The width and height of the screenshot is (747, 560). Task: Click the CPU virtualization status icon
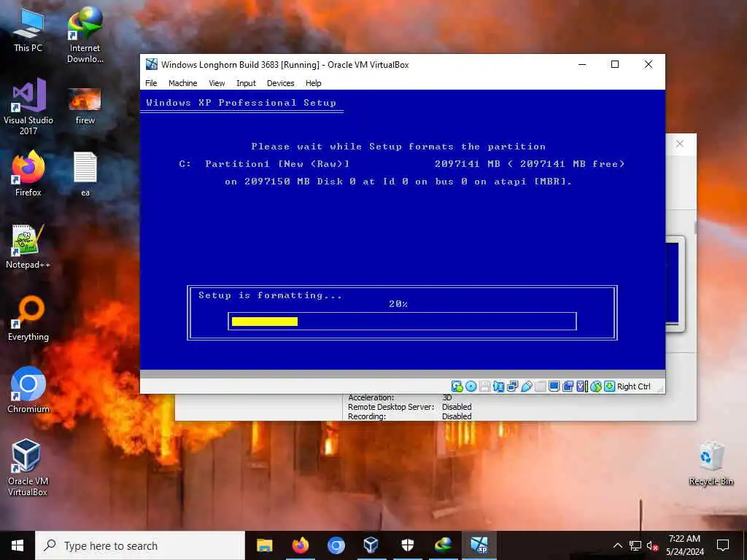[582, 386]
